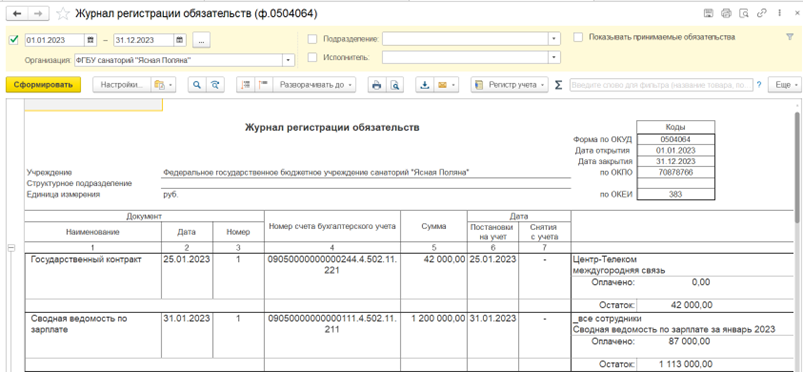Open preview icon in the title bar
Screen dimensions: 803x372
743,14
